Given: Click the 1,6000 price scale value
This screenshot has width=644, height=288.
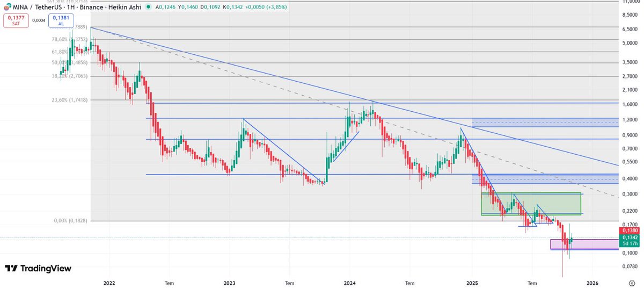Looking at the screenshot, I should pos(629,105).
